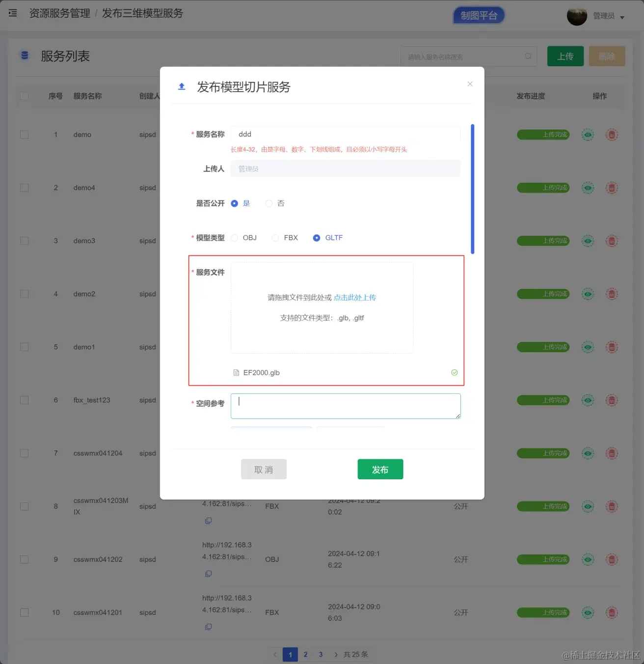
Task: View the csswmx041204 service with eye icon
Action: [588, 453]
